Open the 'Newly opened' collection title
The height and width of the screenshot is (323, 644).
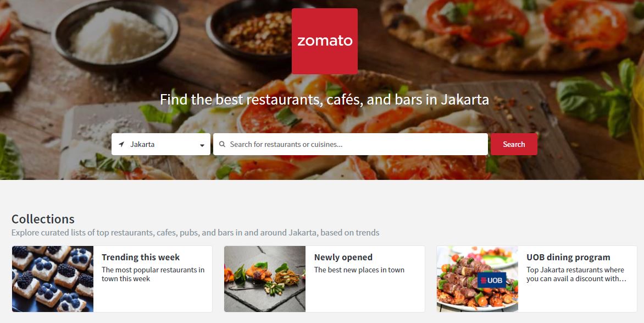click(x=343, y=257)
